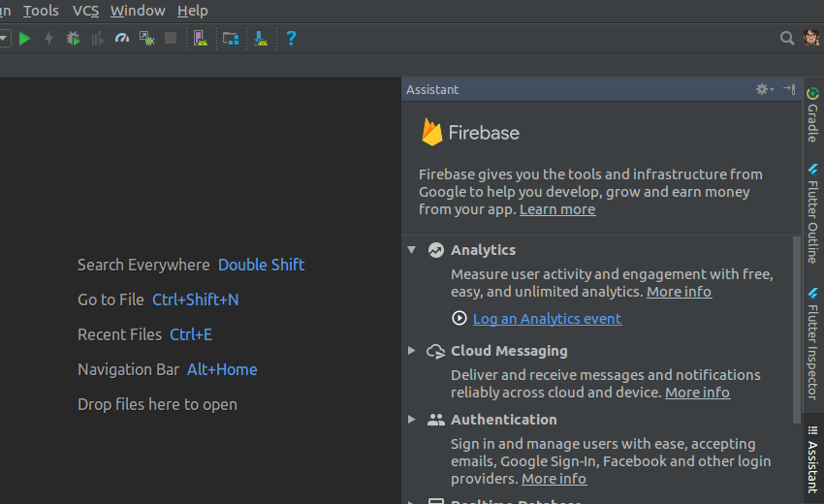Open the Device File Explorer icon
This screenshot has height=504, width=824.
tap(231, 39)
